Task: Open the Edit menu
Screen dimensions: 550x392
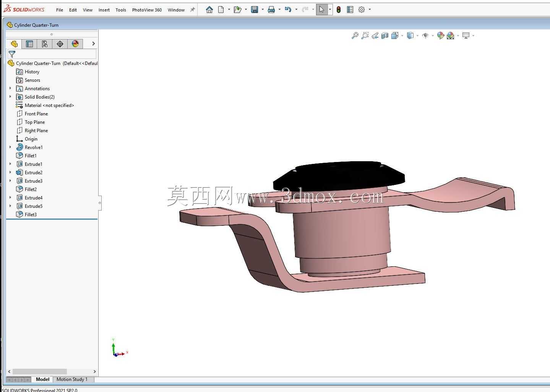Action: pyautogui.click(x=73, y=10)
